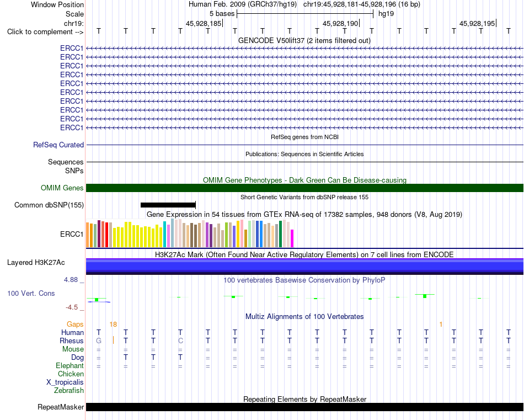Viewport: 524px width, 420px height.
Task: Click the black RepeatMasker element bar
Action: pos(304,407)
